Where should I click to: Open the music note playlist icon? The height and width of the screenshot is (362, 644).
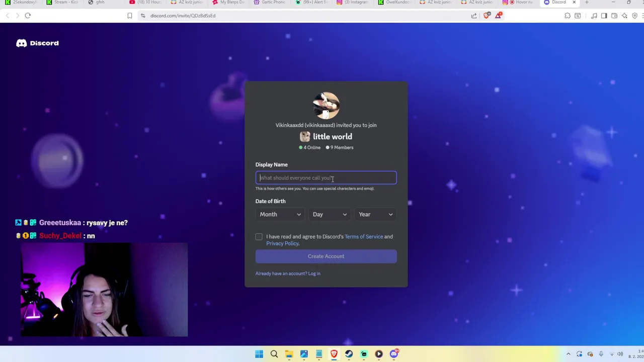click(594, 16)
